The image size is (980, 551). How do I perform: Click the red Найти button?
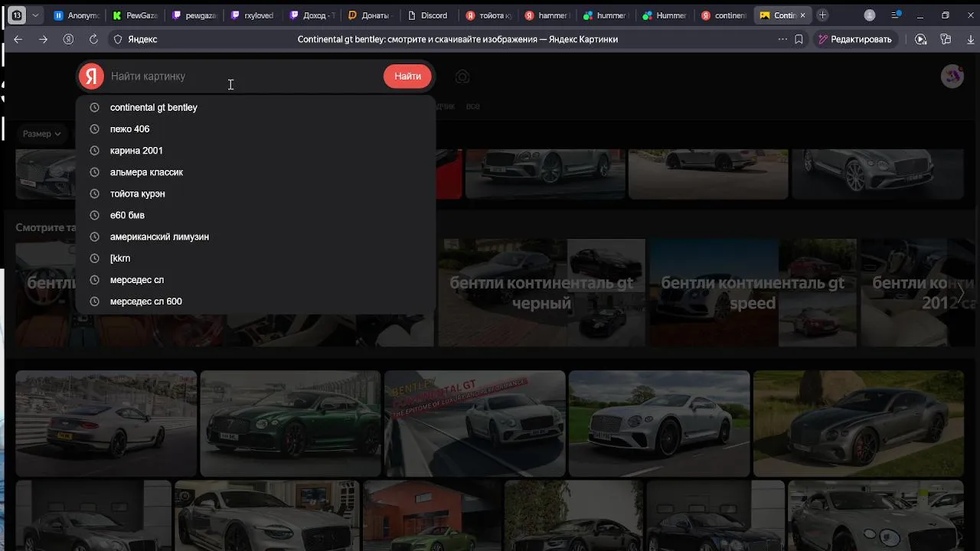(407, 76)
